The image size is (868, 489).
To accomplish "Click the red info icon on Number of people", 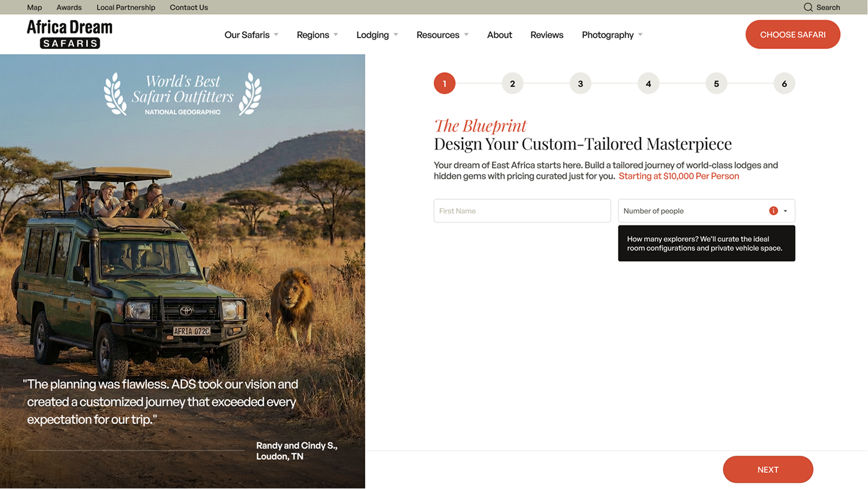I will [773, 211].
